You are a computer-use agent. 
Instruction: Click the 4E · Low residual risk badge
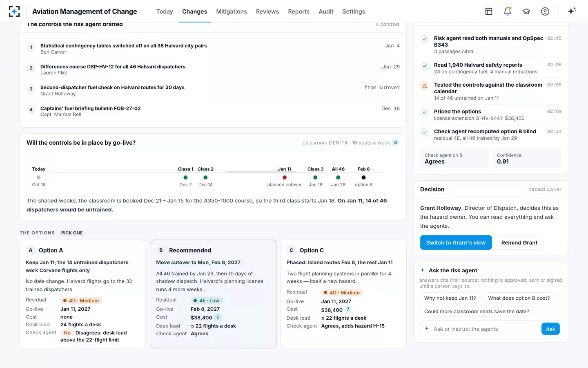[x=206, y=301]
